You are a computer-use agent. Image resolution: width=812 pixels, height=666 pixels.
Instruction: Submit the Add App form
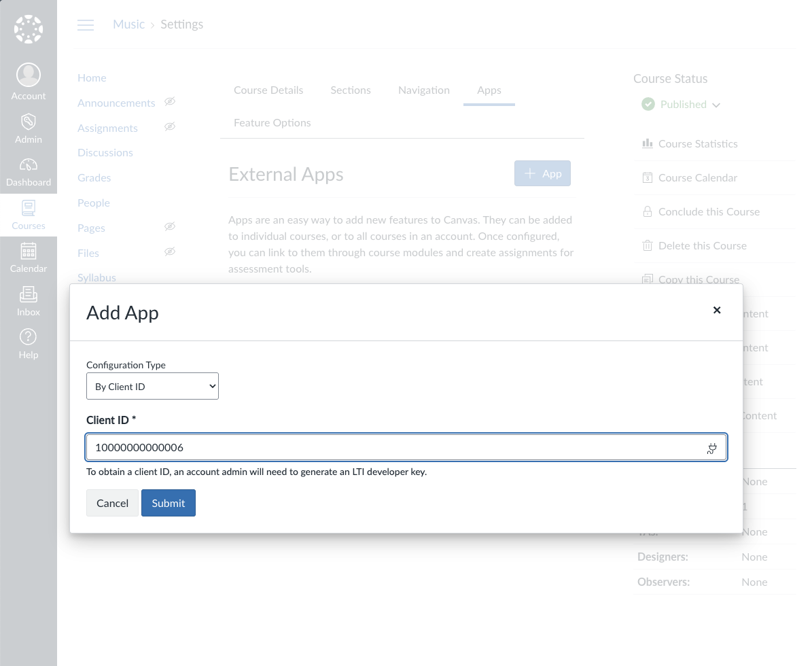[x=168, y=503]
